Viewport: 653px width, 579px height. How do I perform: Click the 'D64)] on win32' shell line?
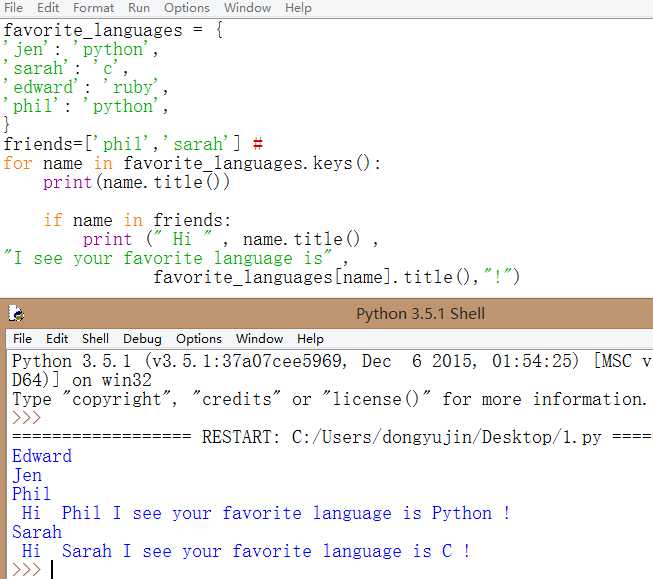click(82, 380)
